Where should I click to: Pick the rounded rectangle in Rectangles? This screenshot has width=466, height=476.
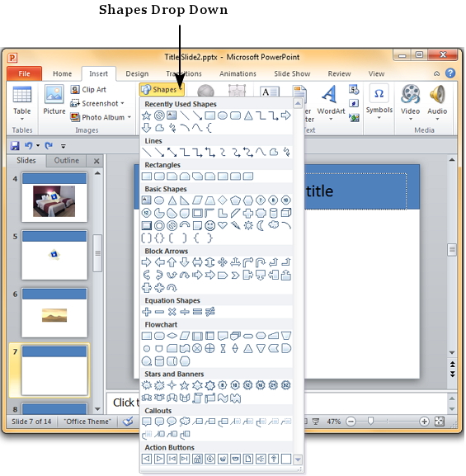159,177
